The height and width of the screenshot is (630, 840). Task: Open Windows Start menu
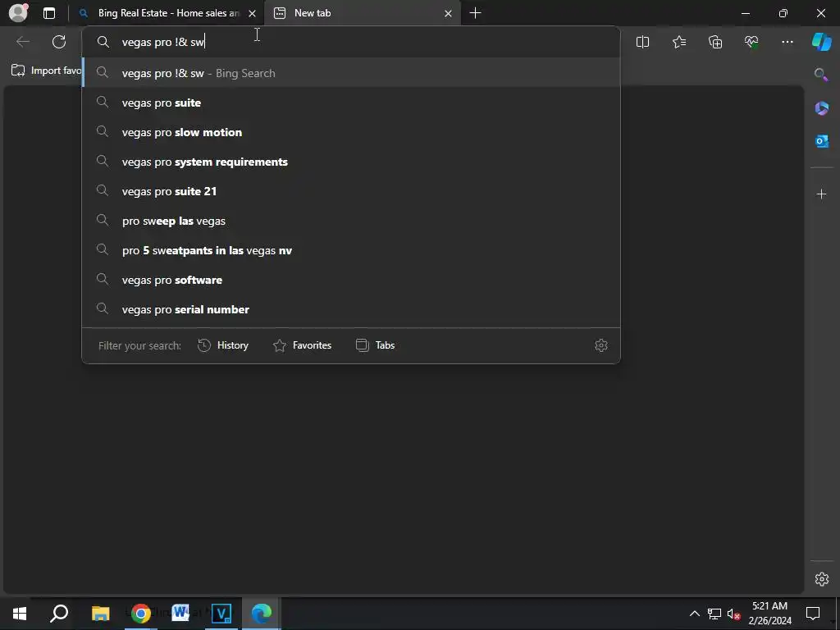[x=20, y=614]
